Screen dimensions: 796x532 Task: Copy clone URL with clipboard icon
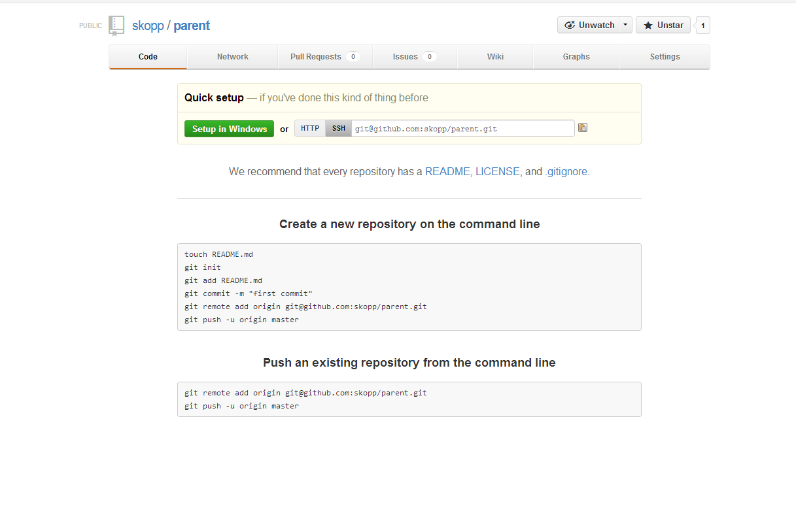pos(583,127)
